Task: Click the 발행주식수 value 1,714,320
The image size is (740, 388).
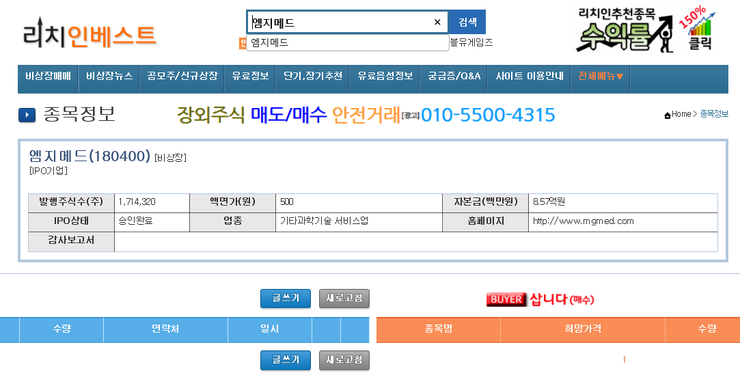Action: coord(137,202)
